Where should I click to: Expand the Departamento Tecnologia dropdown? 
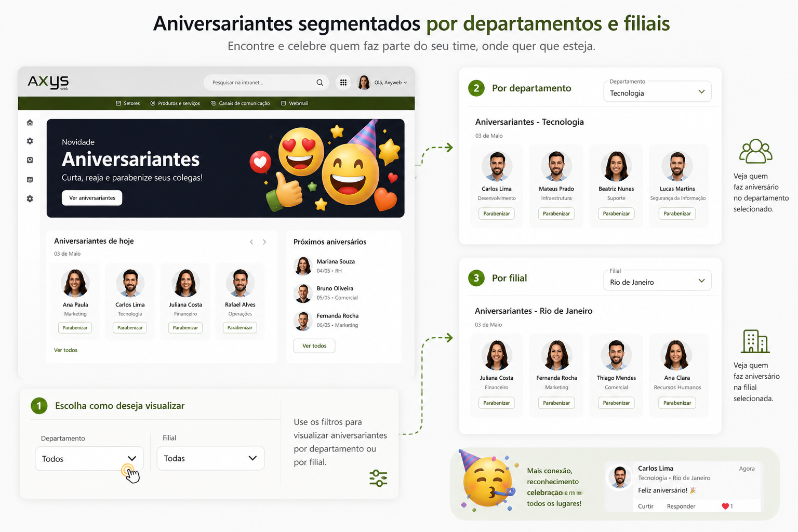pos(657,92)
